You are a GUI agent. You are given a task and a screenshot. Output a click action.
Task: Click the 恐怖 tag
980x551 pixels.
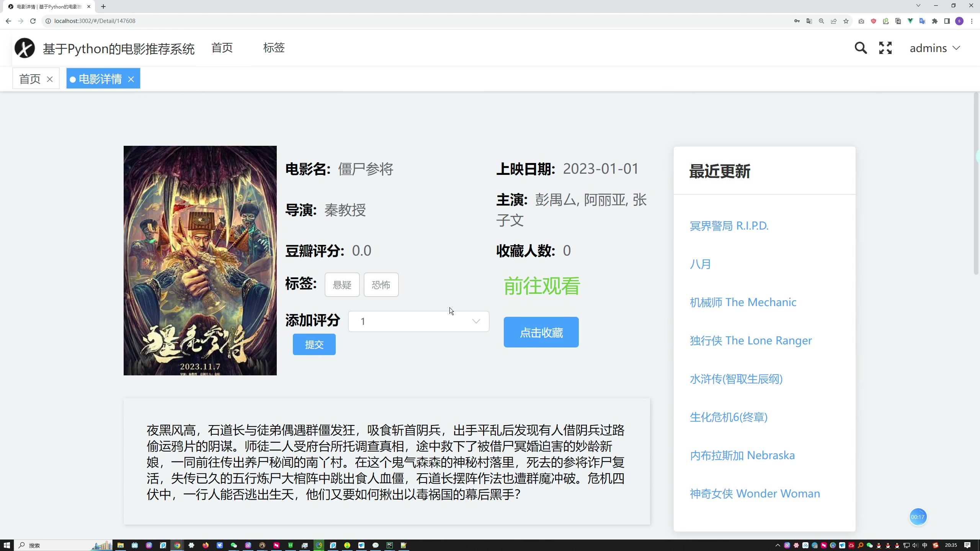pos(381,285)
